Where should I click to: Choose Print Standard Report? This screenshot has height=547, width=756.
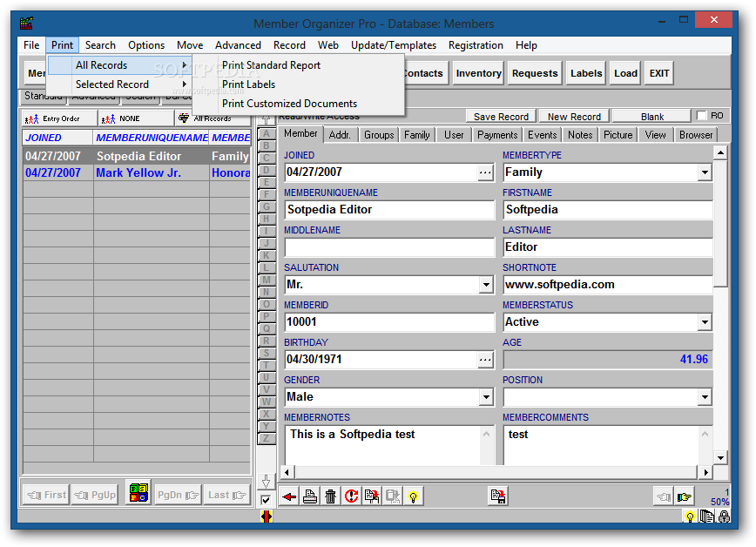298,65
